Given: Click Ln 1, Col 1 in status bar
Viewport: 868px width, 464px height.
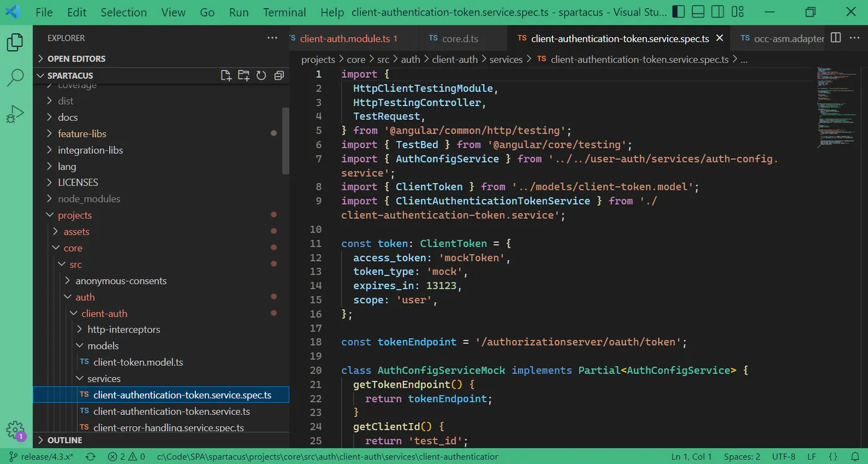Looking at the screenshot, I should (x=691, y=457).
